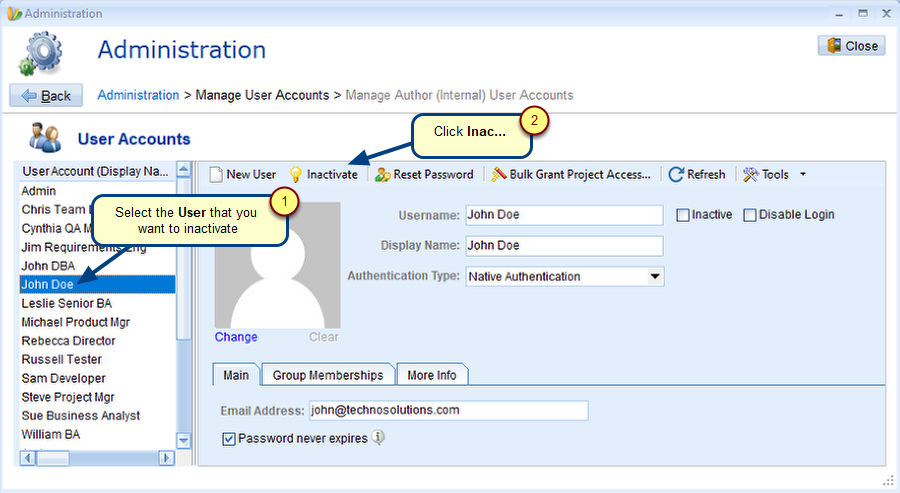Click horizontal scrollbar left arrow
900x493 pixels.
point(28,458)
